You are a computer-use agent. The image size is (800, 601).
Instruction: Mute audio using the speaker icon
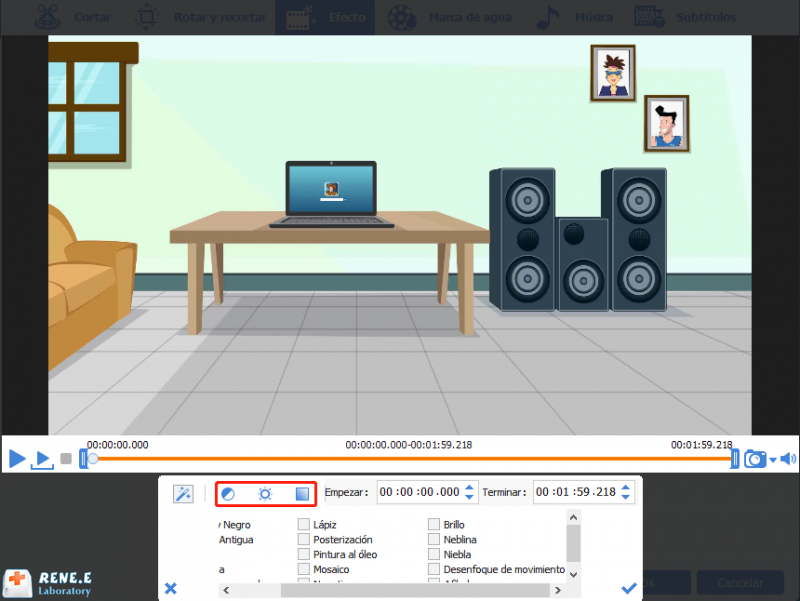coord(788,459)
